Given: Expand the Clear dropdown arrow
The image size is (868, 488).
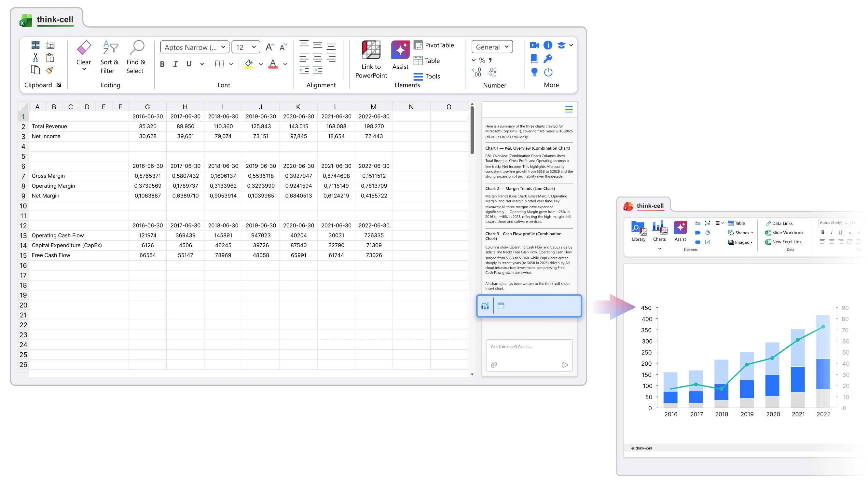Looking at the screenshot, I should click(x=84, y=69).
